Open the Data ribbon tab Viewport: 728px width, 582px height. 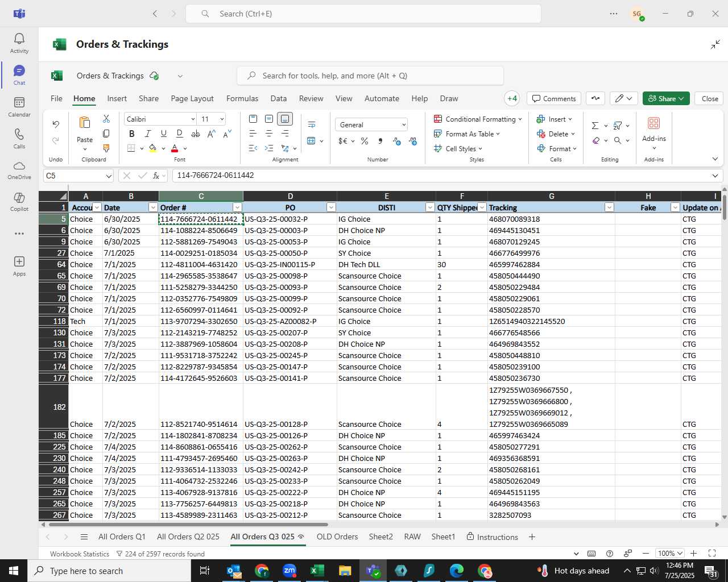[x=279, y=98]
